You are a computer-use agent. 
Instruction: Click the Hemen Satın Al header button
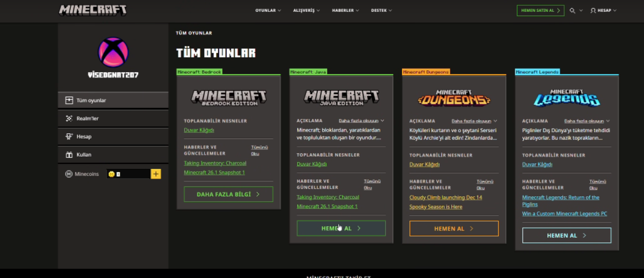541,10
